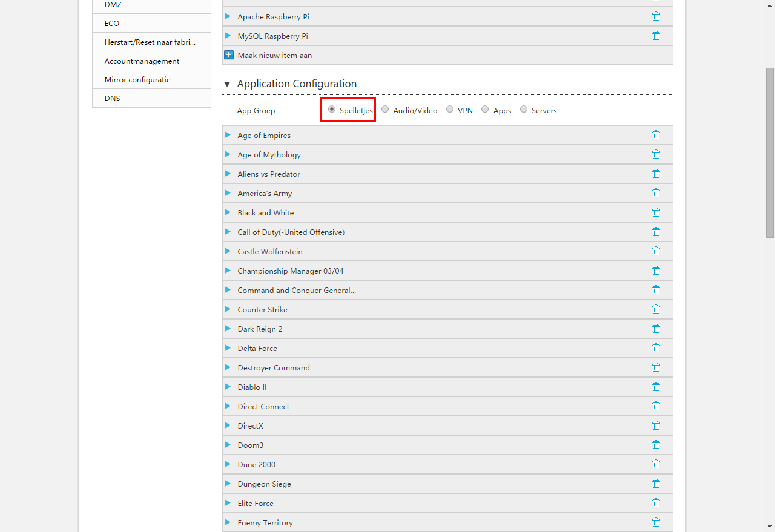Click the Dungeon Siege label
Viewport: 775px width, 532px height.
coord(265,484)
